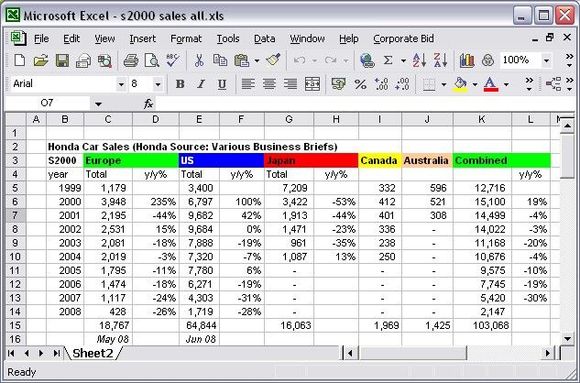Viewport: 580px width, 383px height.
Task: Insert hyperlink with globe icon
Action: 367,60
